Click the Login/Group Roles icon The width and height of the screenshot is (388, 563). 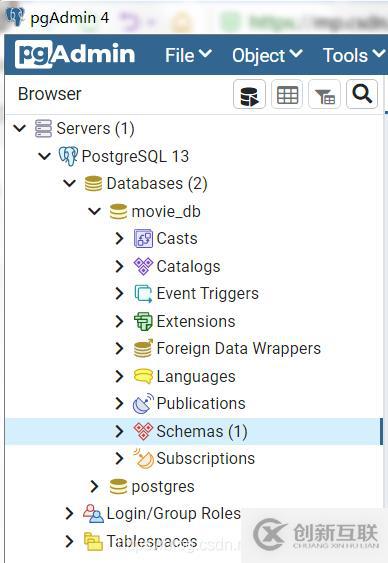point(93,514)
